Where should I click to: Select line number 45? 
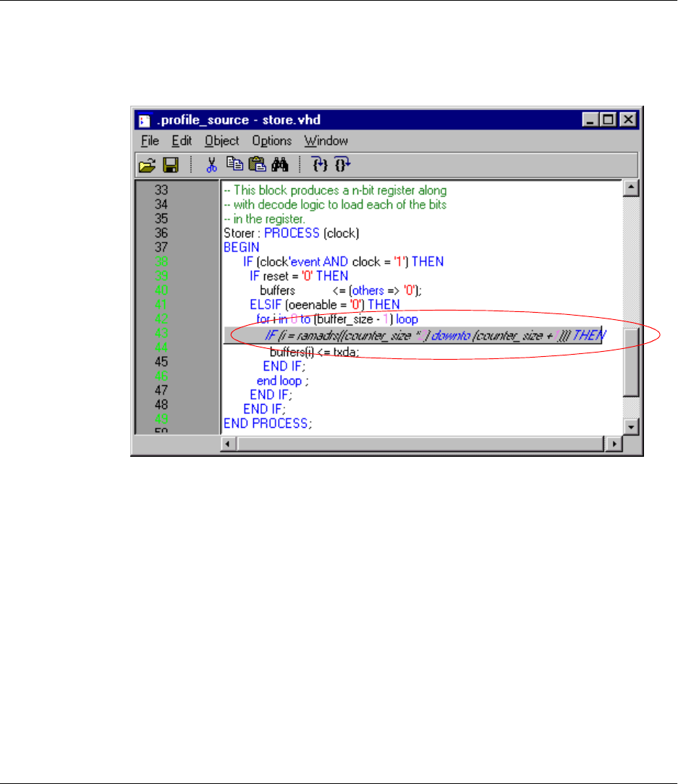(161, 362)
